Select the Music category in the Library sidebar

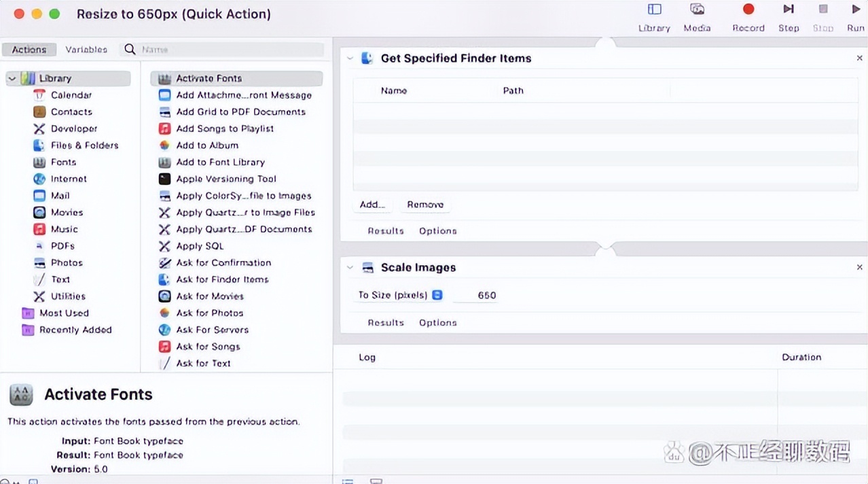click(x=64, y=229)
